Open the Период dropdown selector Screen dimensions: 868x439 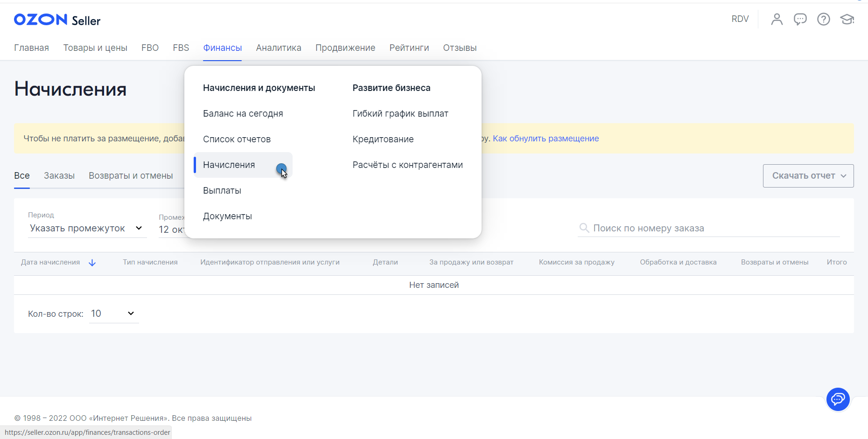click(87, 228)
